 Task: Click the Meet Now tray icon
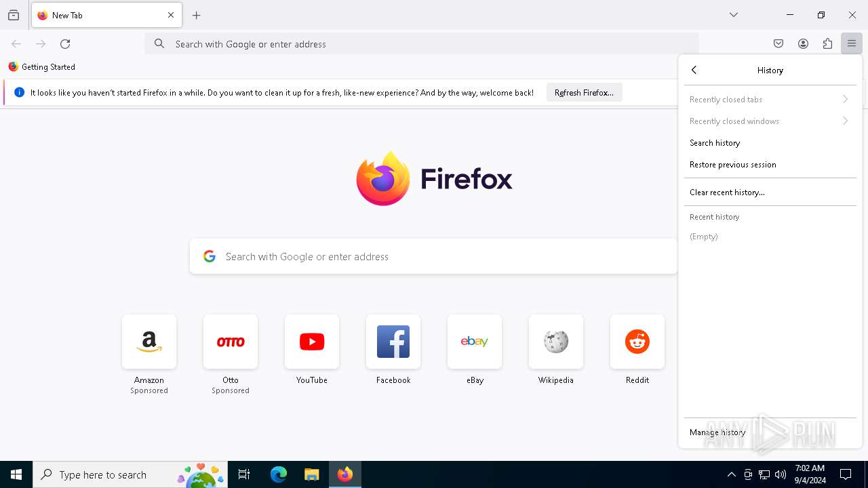pyautogui.click(x=748, y=474)
